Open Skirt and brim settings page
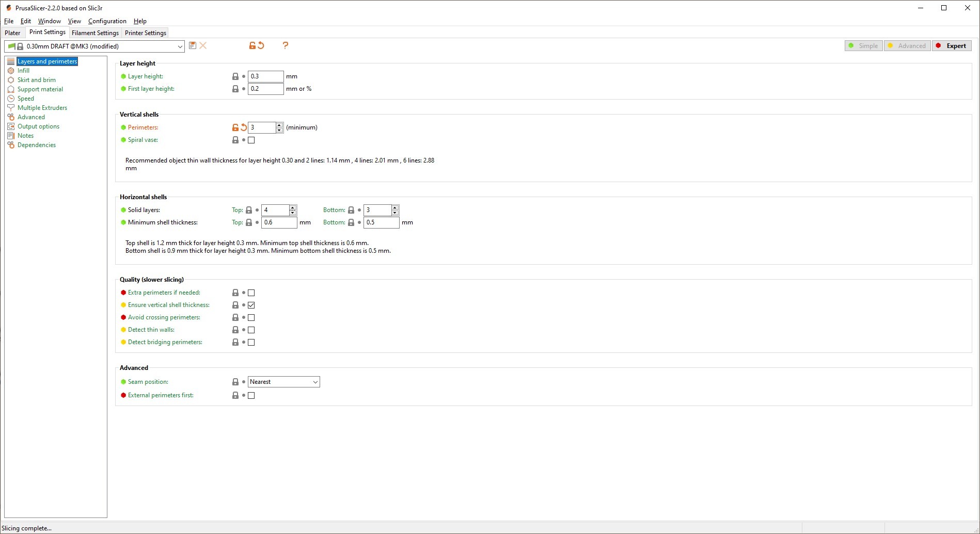The image size is (980, 534). click(x=37, y=80)
